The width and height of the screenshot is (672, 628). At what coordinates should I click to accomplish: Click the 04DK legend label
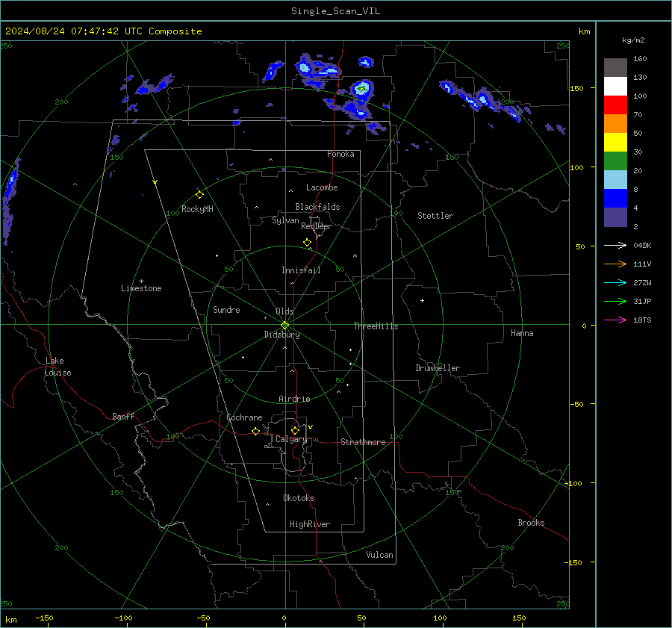[x=642, y=245]
